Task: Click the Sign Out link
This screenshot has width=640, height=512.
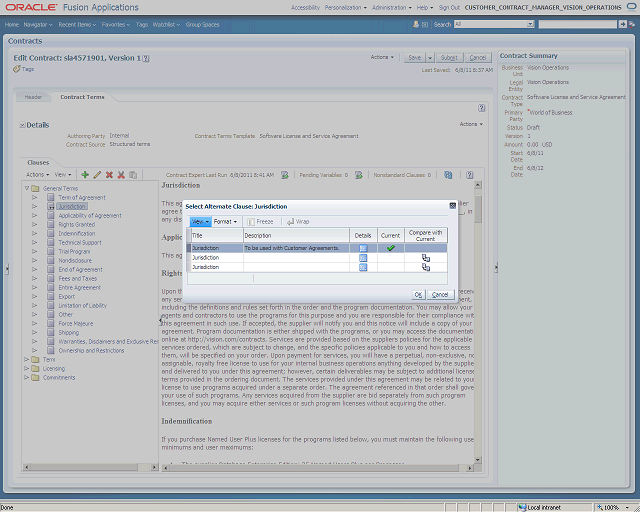Action: click(x=449, y=7)
